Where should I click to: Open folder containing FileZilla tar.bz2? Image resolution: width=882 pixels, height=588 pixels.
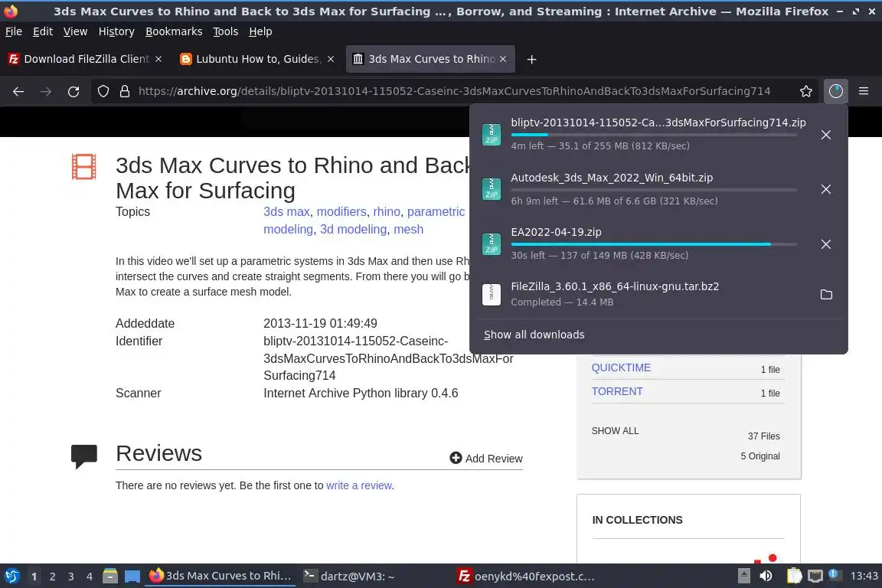tap(826, 294)
